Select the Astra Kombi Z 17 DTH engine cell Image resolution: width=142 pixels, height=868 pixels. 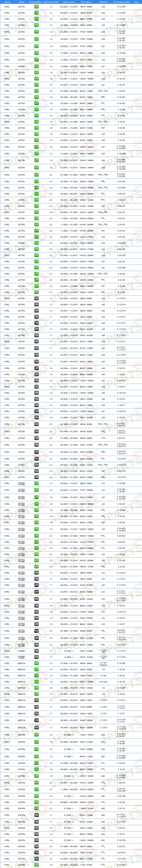click(121, 585)
